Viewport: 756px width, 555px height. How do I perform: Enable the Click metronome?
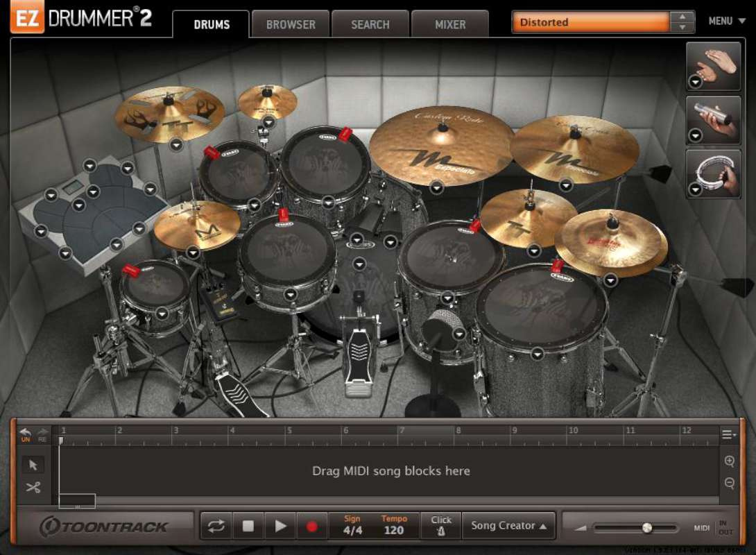(440, 524)
